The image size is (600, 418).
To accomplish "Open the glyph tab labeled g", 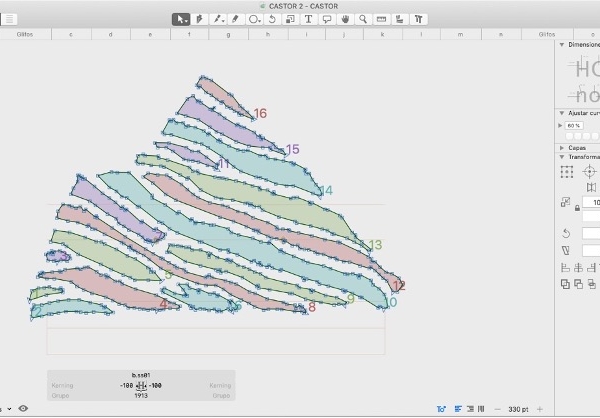I will point(227,34).
